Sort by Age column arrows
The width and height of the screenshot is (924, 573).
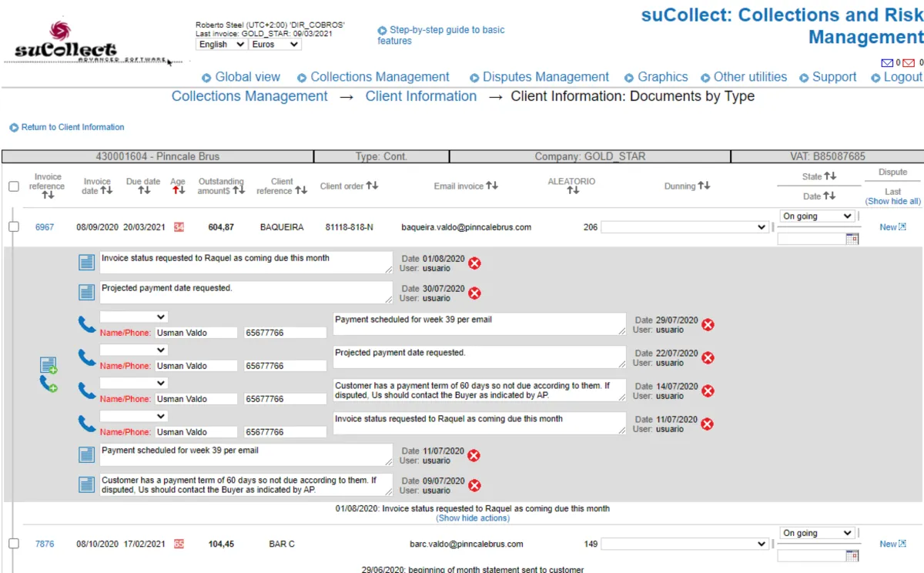click(x=178, y=190)
